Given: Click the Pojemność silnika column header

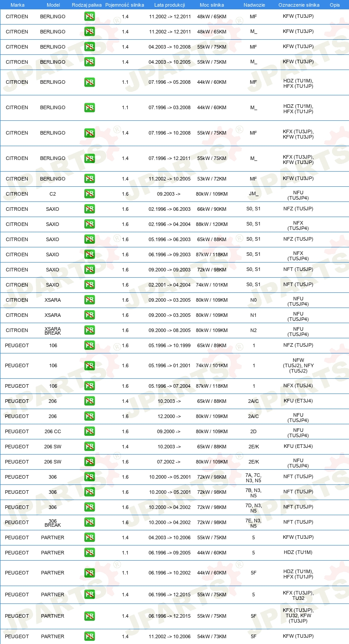Looking at the screenshot, I should point(125,5).
